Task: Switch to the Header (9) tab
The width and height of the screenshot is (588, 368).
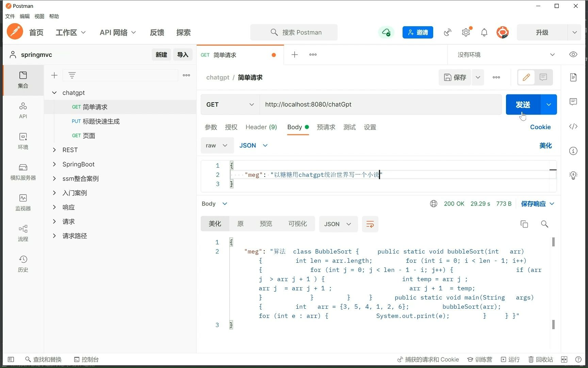Action: 261,127
